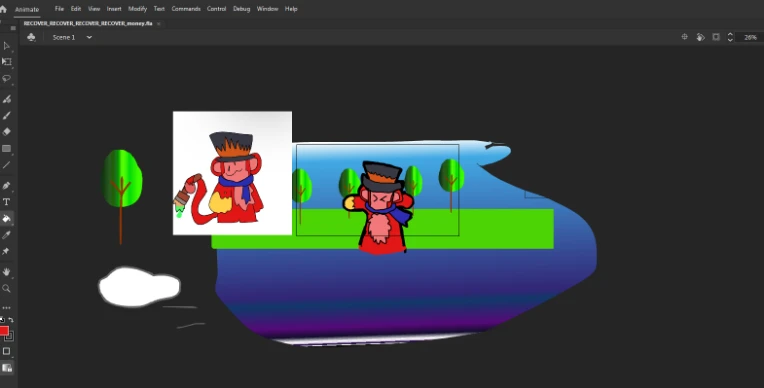Click the Center Stage icon

point(685,37)
